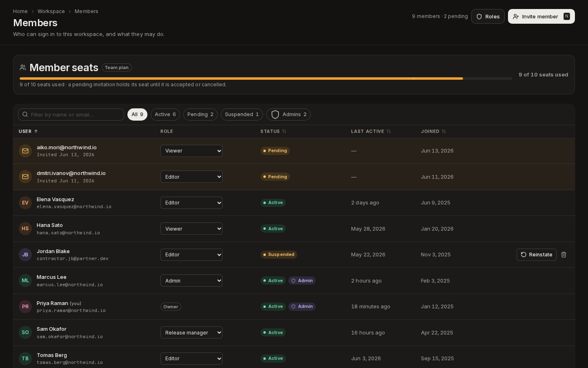This screenshot has height=368, width=588.
Task: Click Jordan Blake's Suspended status badge
Action: pyautogui.click(x=279, y=255)
